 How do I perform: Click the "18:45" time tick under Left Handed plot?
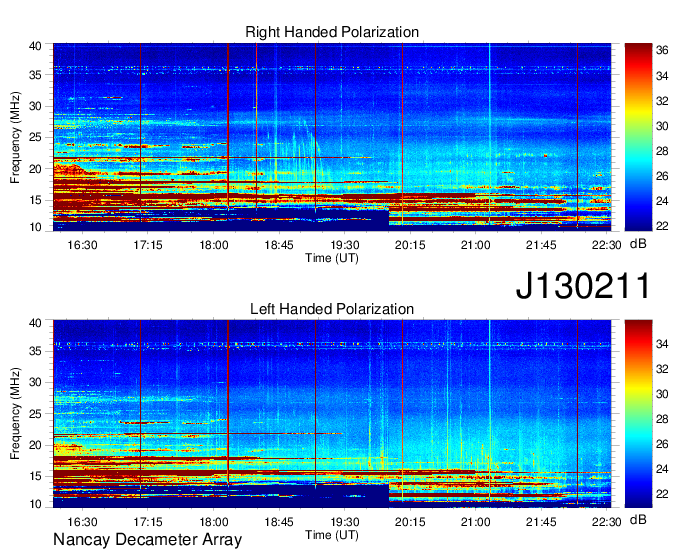coord(279,522)
